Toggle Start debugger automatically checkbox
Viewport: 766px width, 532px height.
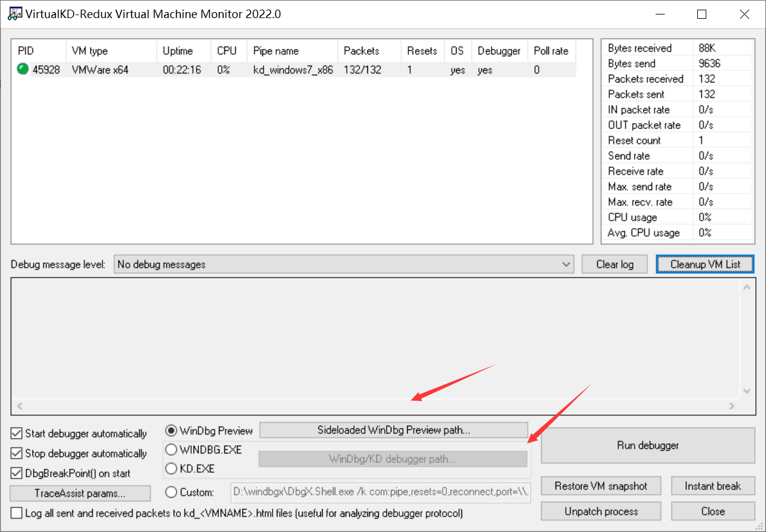[x=17, y=434]
